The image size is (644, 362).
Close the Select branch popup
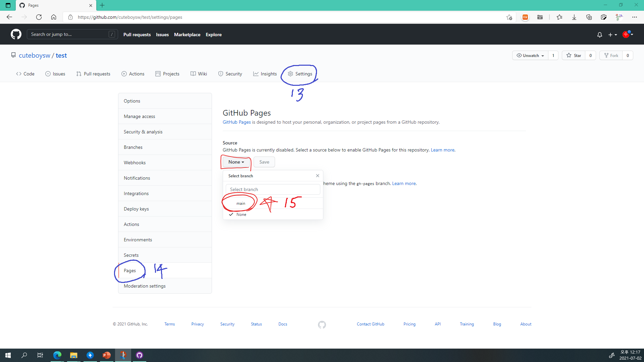[x=317, y=176]
